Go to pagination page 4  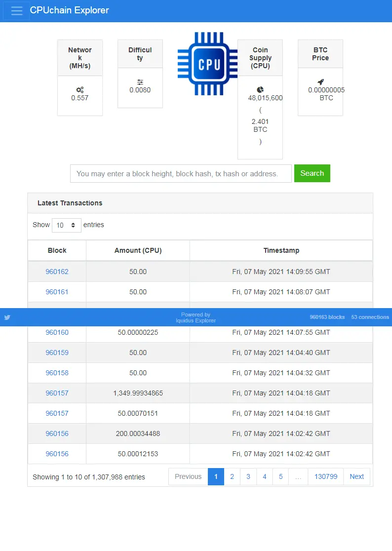tap(265, 477)
